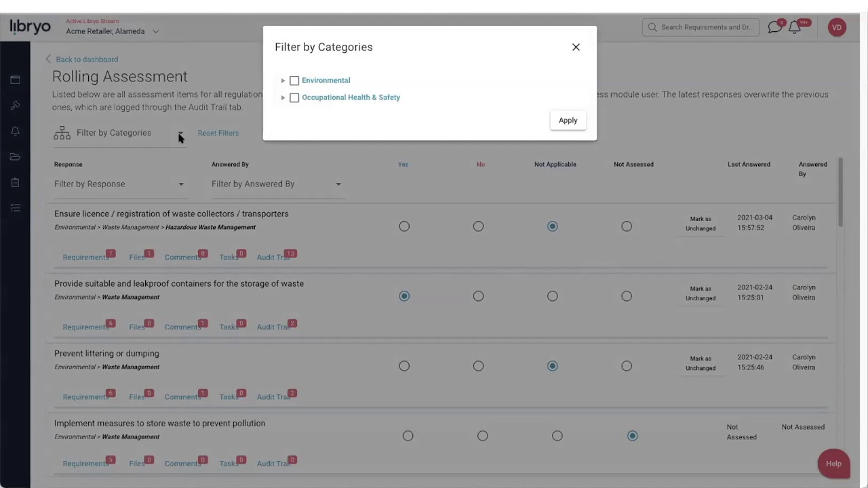Open Comments tab for Prevent littering item
The height and width of the screenshot is (488, 868).
tap(183, 396)
